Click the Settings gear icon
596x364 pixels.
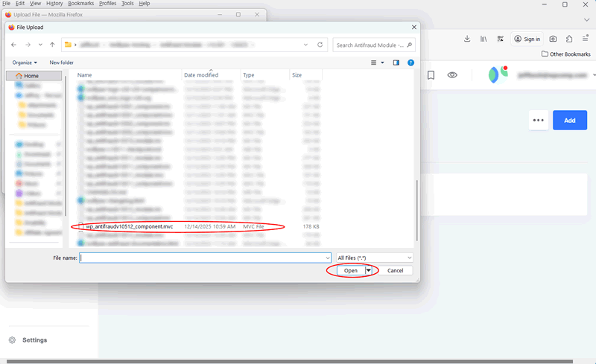pos(13,340)
